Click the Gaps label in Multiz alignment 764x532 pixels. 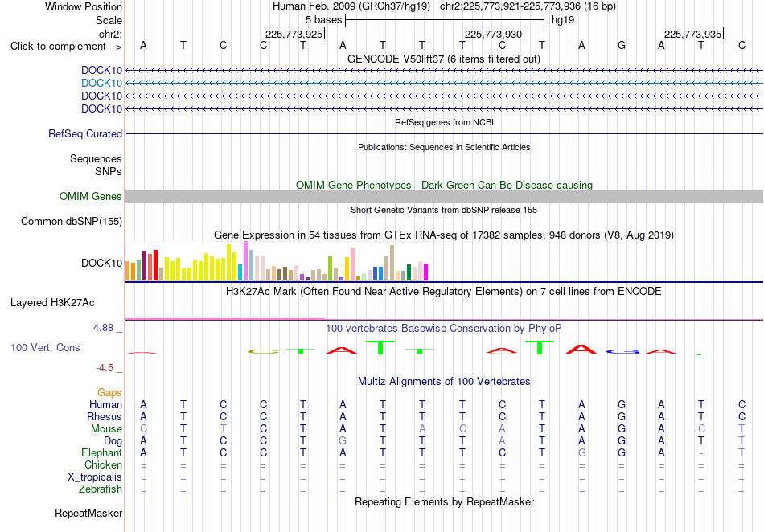coord(109,392)
